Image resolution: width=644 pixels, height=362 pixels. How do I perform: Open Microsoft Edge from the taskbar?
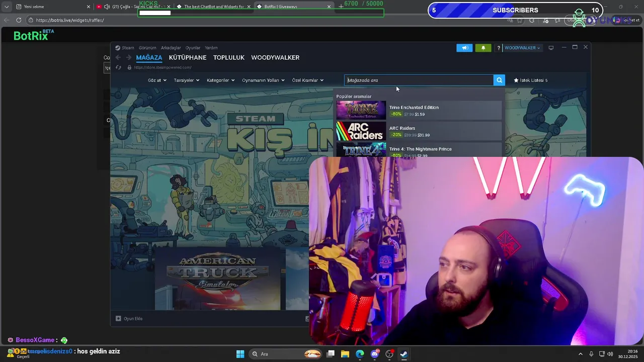tap(360, 354)
